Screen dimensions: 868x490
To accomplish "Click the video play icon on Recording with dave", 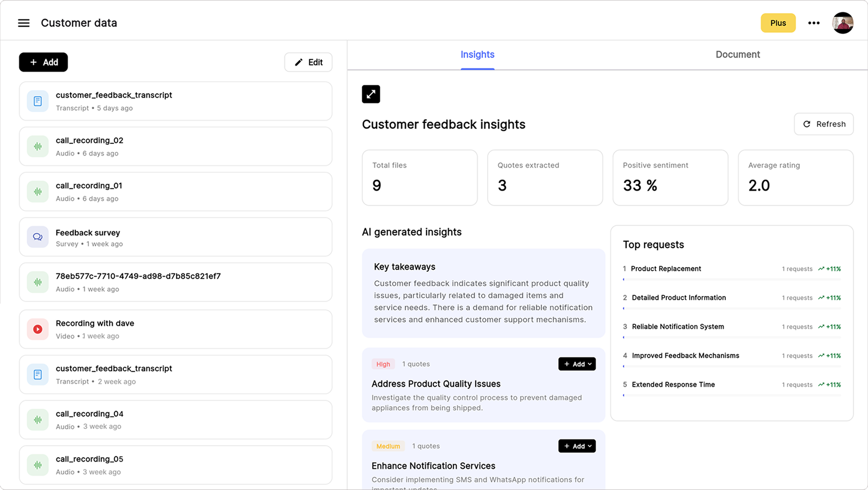I will pos(37,329).
